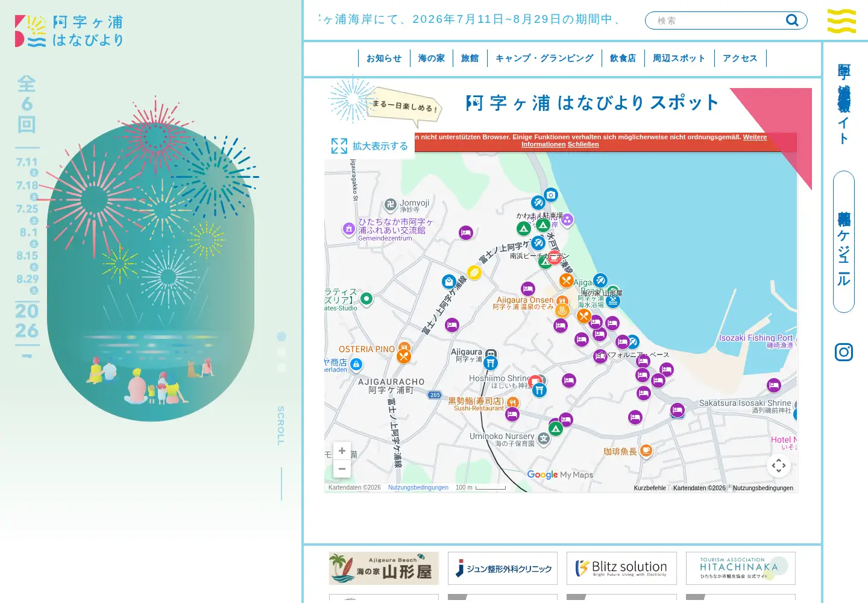Screen dimensions: 868x603
Task: Click the camera photo-spot marker on map
Action: (x=551, y=195)
